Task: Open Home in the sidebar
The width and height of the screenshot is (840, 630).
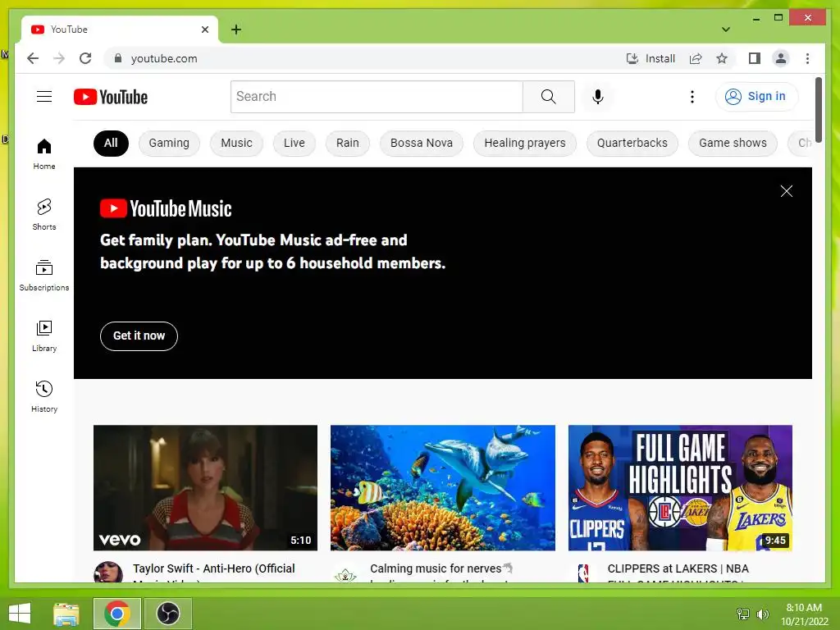Action: pos(44,153)
